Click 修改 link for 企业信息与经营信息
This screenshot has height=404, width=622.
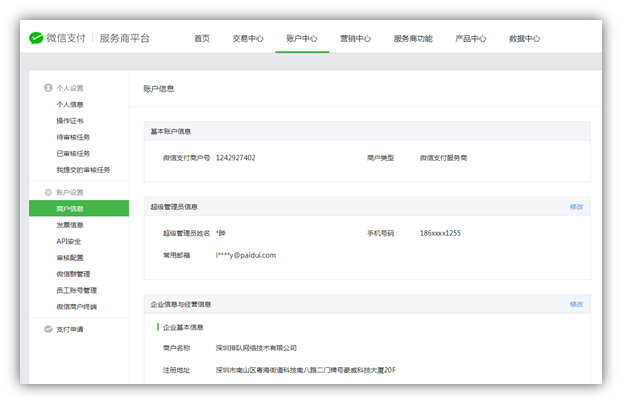pyautogui.click(x=576, y=304)
